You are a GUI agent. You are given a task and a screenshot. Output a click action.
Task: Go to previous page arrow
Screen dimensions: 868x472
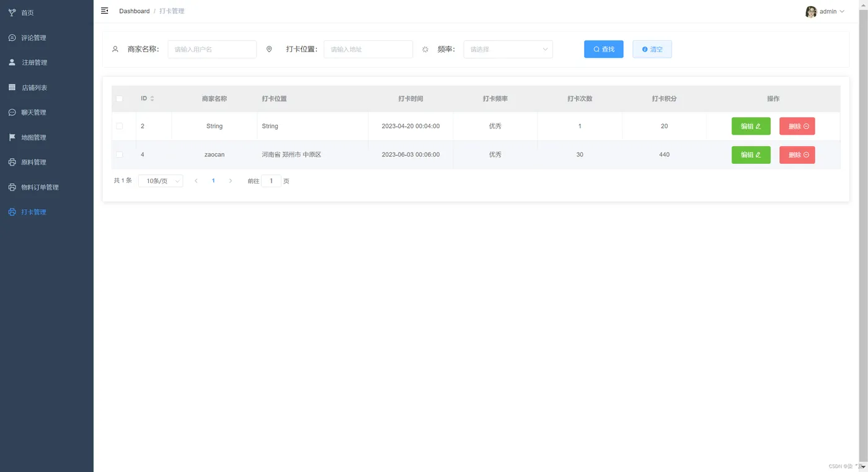(196, 180)
